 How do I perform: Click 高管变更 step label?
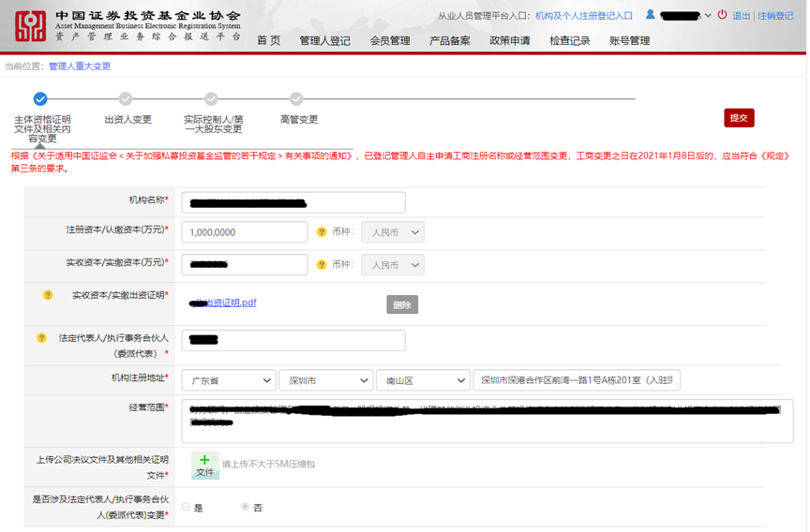pyautogui.click(x=298, y=120)
